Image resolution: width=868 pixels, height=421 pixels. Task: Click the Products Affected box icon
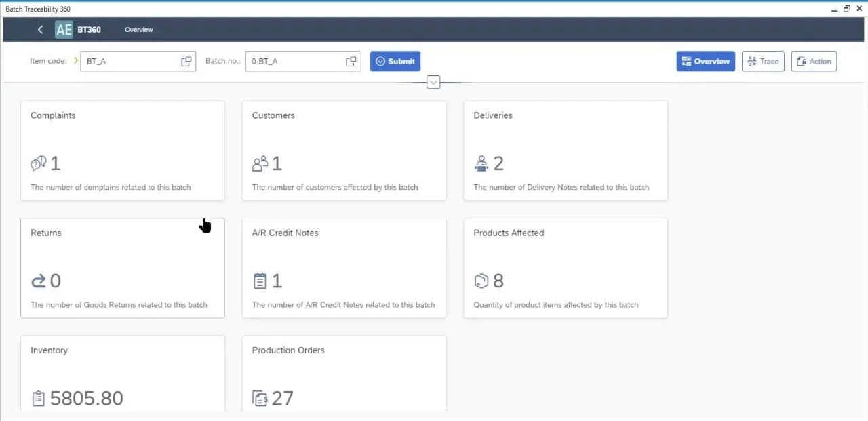[x=481, y=281]
